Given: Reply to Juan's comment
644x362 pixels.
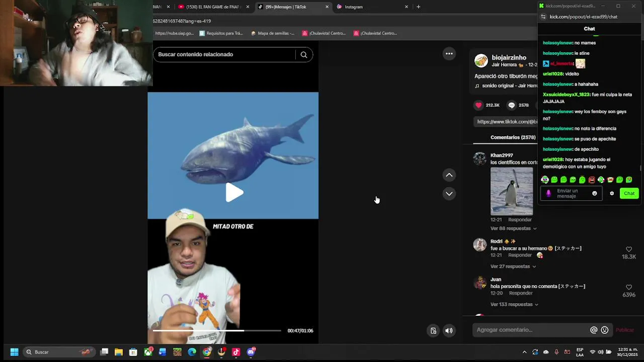Looking at the screenshot, I should [x=521, y=293].
